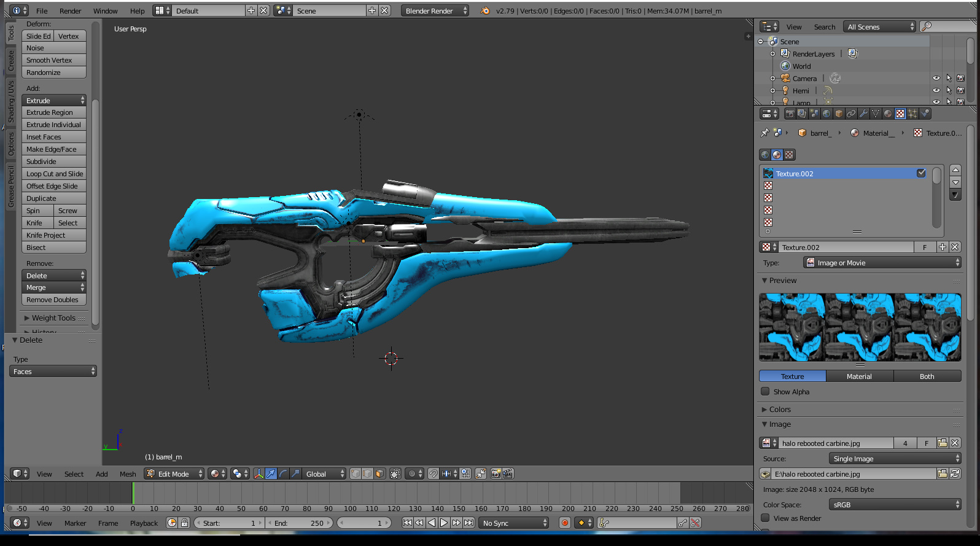Click the play animation button
The height and width of the screenshot is (546, 980).
pos(444,523)
